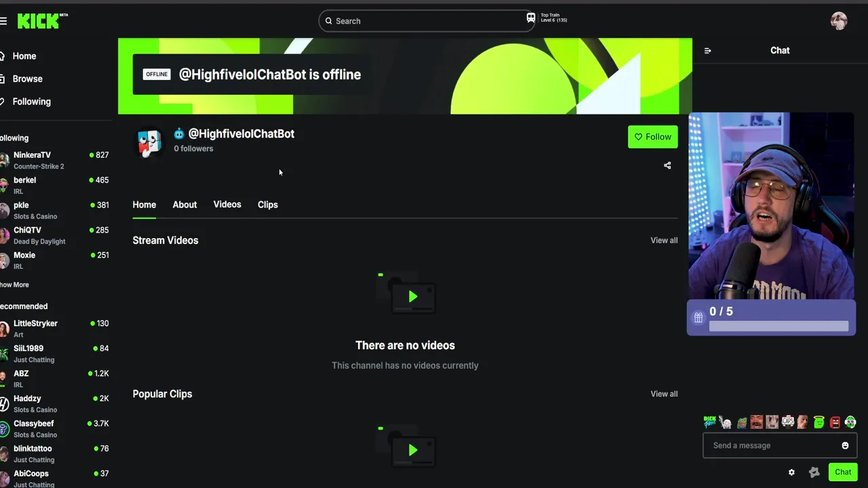This screenshot has height=488, width=868.
Task: Insert the CAPS sign emote
Action: tap(788, 422)
